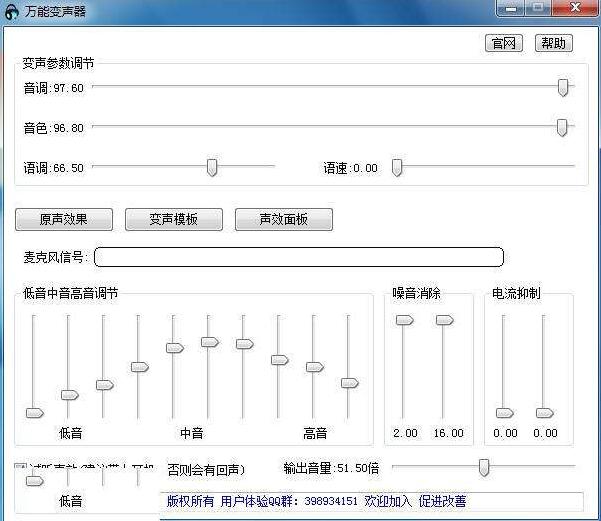The image size is (601, 521).
Task: Open the 声效面板 sound effects panel
Action: pyautogui.click(x=284, y=219)
